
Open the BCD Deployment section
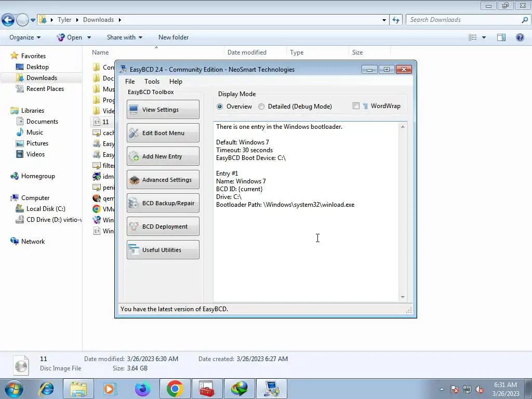click(x=163, y=227)
